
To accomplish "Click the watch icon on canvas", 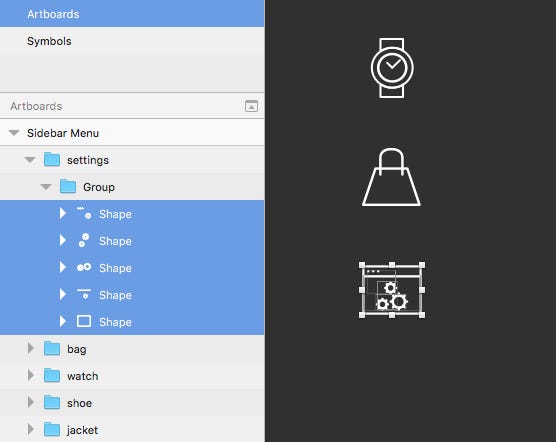I will coord(392,68).
